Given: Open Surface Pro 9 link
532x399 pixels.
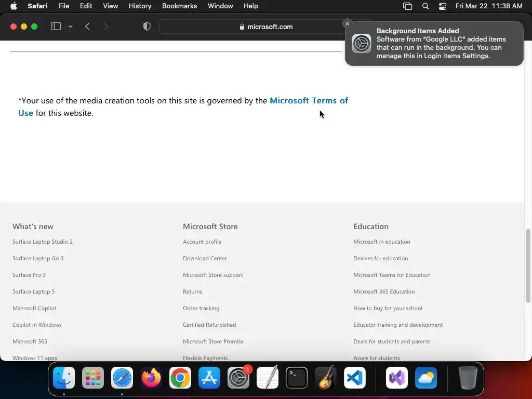Looking at the screenshot, I should pyautogui.click(x=29, y=275).
